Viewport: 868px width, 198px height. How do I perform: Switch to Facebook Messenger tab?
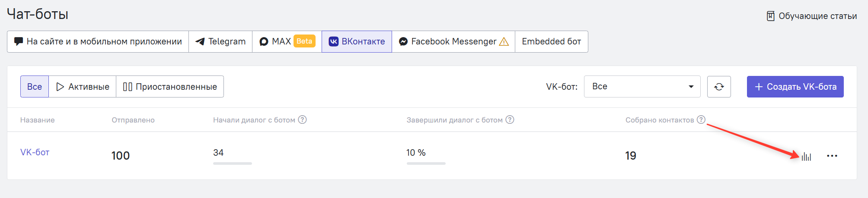pos(453,41)
